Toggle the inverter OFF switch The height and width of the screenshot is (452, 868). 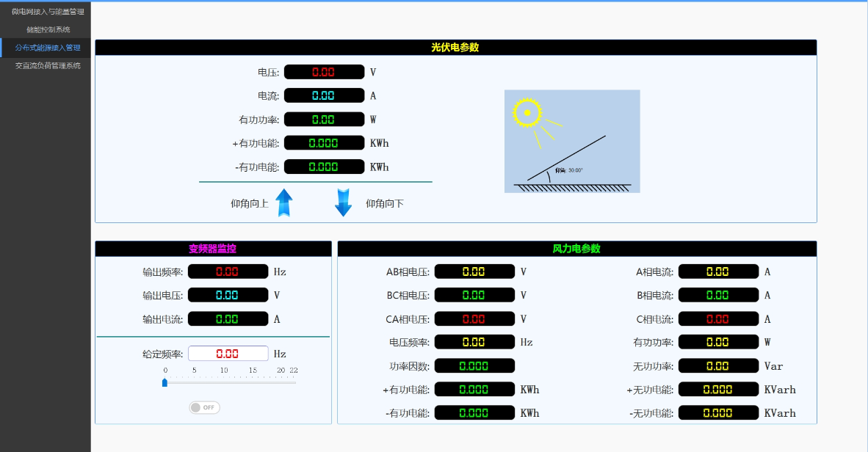tap(204, 407)
